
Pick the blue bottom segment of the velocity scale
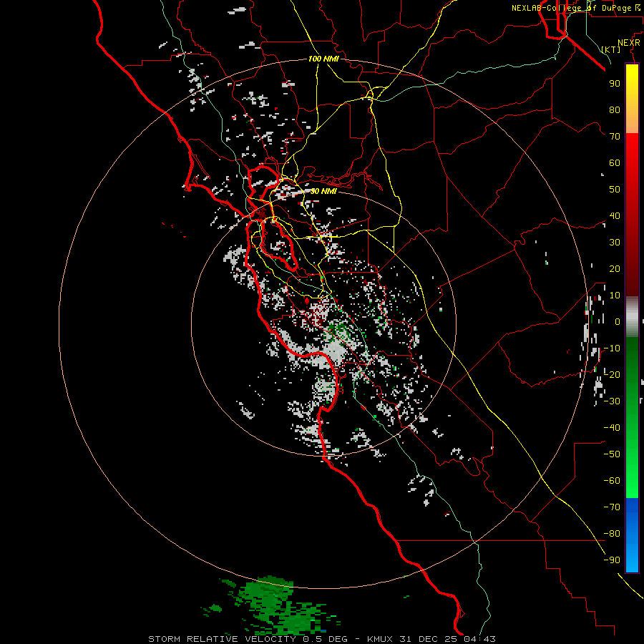632,535
